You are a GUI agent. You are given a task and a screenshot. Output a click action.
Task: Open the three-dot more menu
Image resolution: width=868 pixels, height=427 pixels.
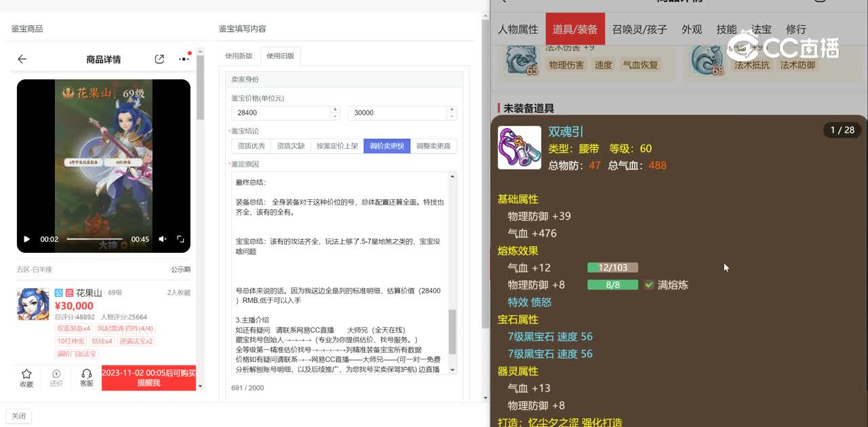pyautogui.click(x=184, y=59)
